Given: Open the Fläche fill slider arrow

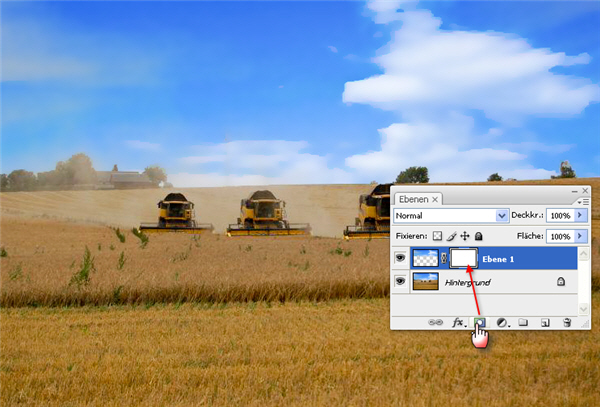Looking at the screenshot, I should click(x=582, y=236).
